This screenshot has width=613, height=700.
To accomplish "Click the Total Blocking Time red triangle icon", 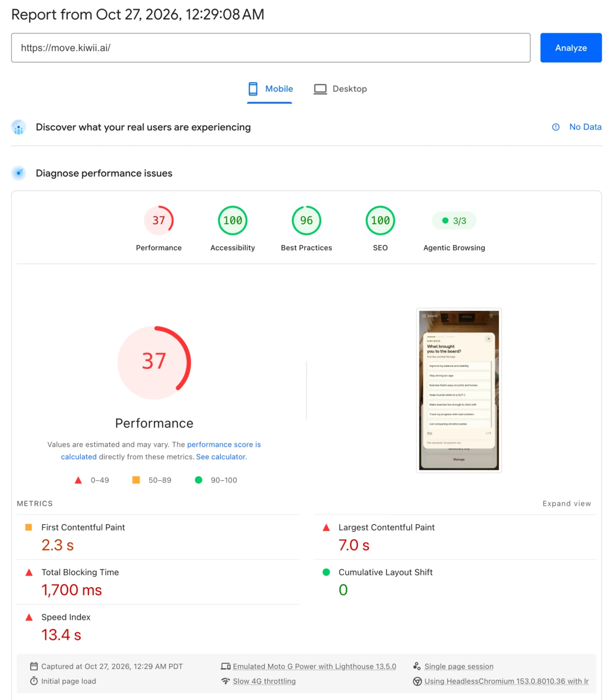I will click(x=29, y=572).
